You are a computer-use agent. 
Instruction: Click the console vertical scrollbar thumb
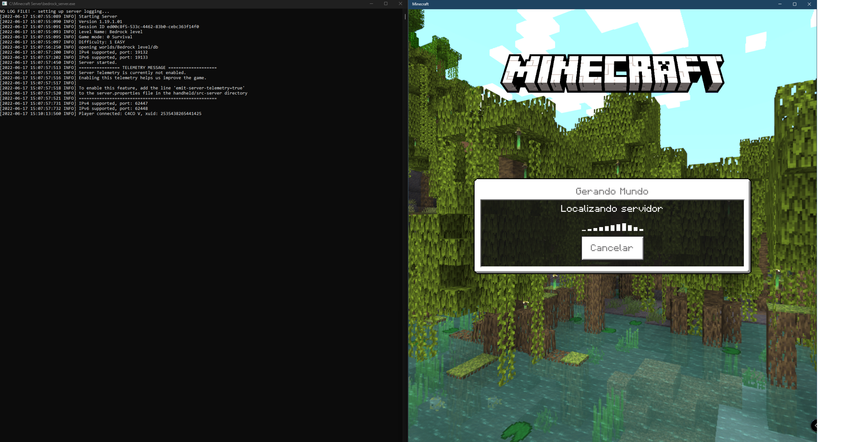point(405,16)
